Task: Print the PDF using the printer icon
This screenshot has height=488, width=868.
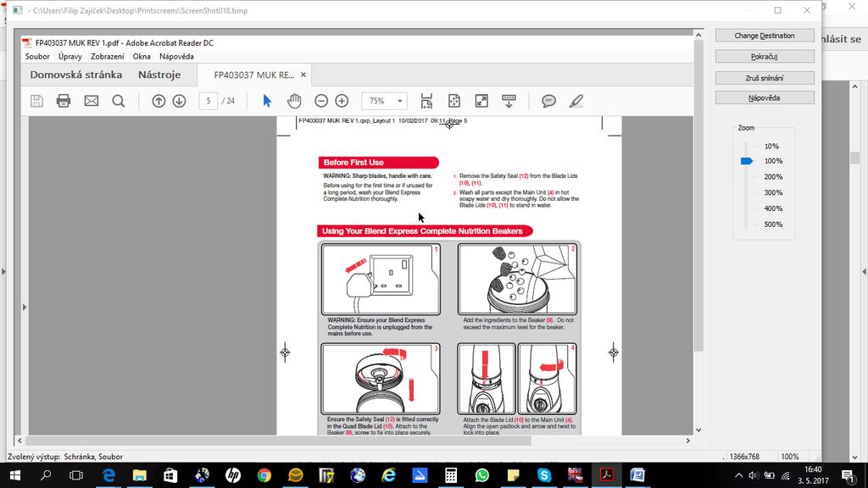Action: click(64, 101)
